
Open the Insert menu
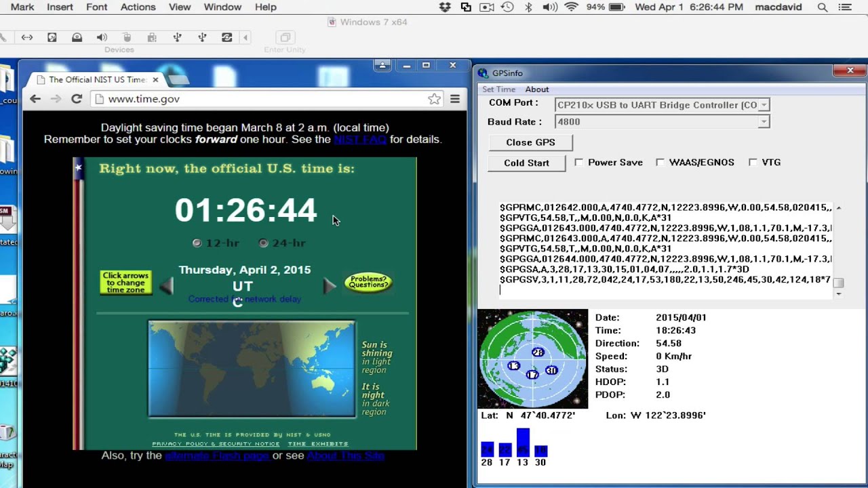[60, 7]
